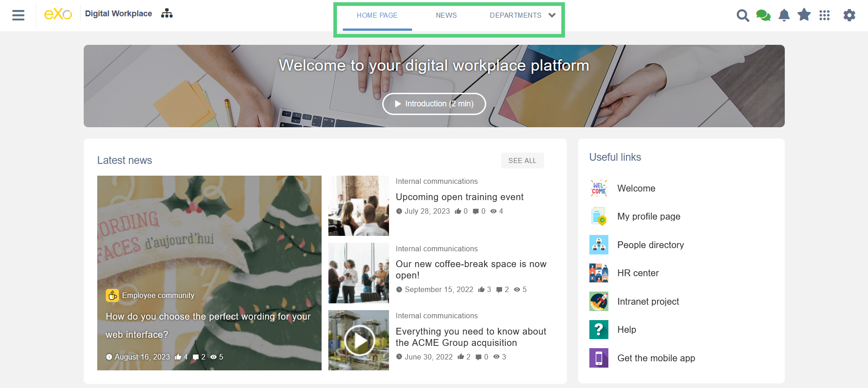Open the notifications bell

click(x=784, y=15)
